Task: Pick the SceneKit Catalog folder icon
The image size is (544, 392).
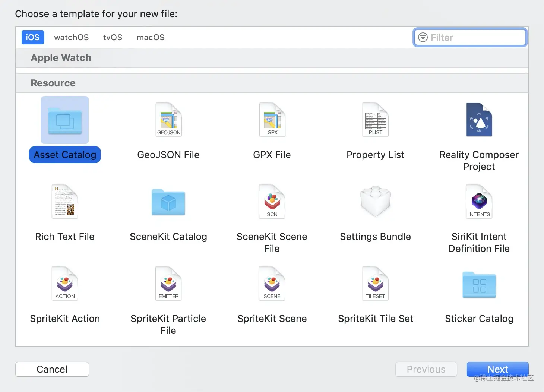Action: click(168, 202)
